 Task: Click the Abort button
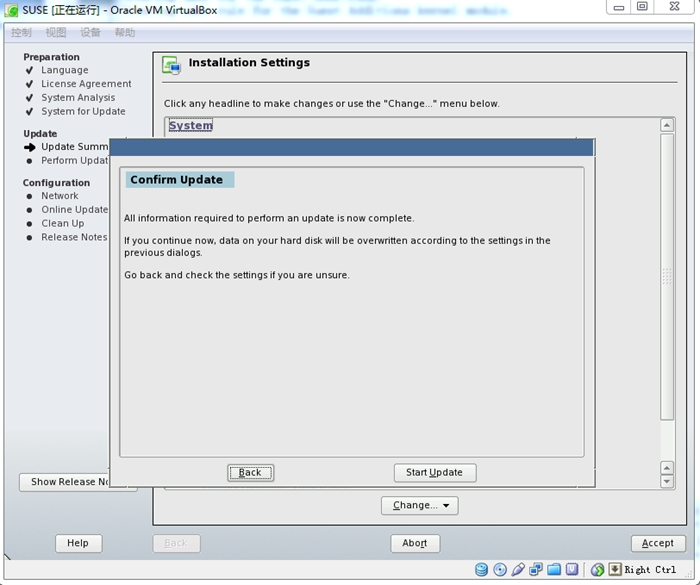[x=415, y=543]
